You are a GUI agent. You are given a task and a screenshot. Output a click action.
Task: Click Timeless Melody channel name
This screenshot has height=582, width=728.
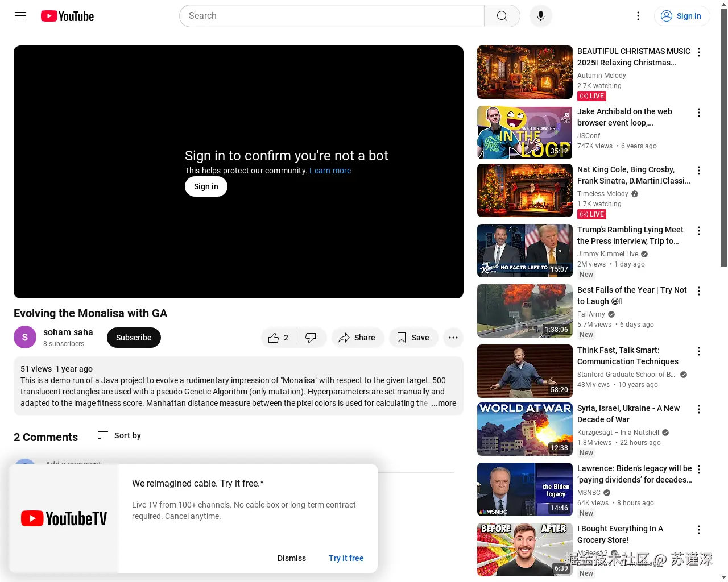click(x=603, y=194)
